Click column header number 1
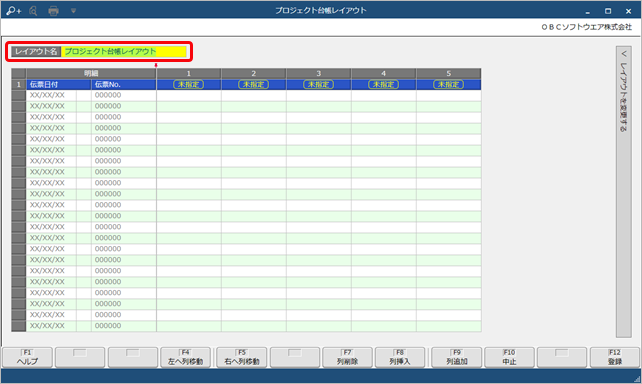Viewport: 642px width, 384px height. [x=189, y=74]
